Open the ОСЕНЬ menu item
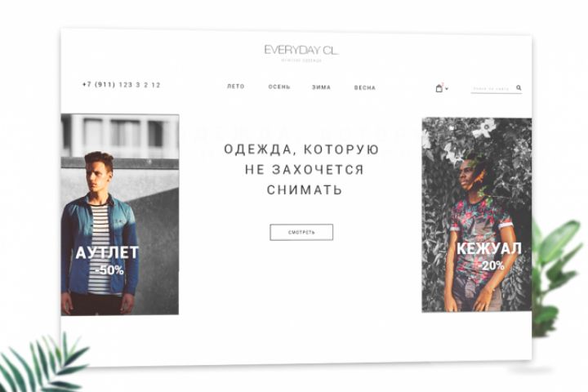The width and height of the screenshot is (588, 392). click(279, 87)
